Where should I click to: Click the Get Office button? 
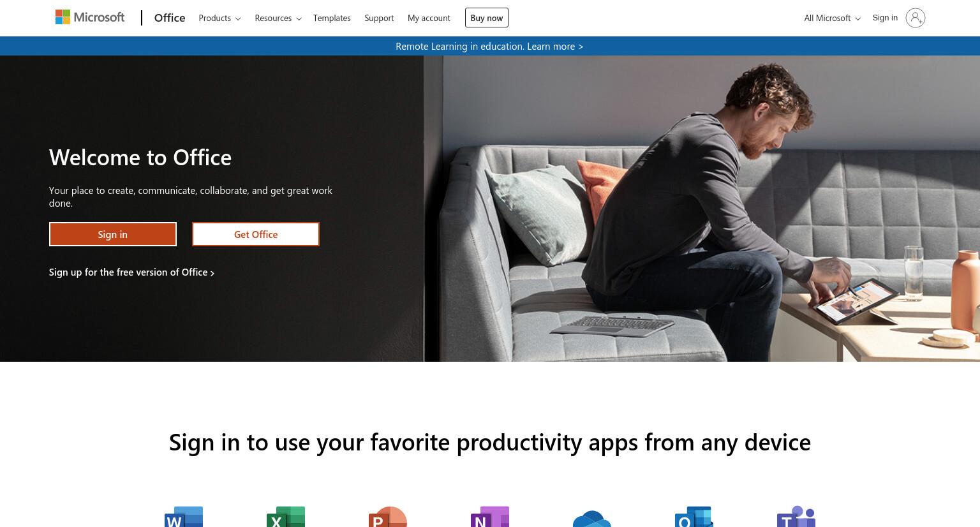tap(256, 234)
